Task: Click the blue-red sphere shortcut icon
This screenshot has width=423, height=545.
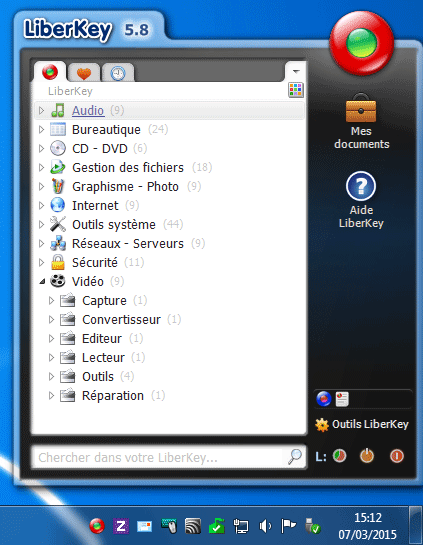Action: [324, 399]
